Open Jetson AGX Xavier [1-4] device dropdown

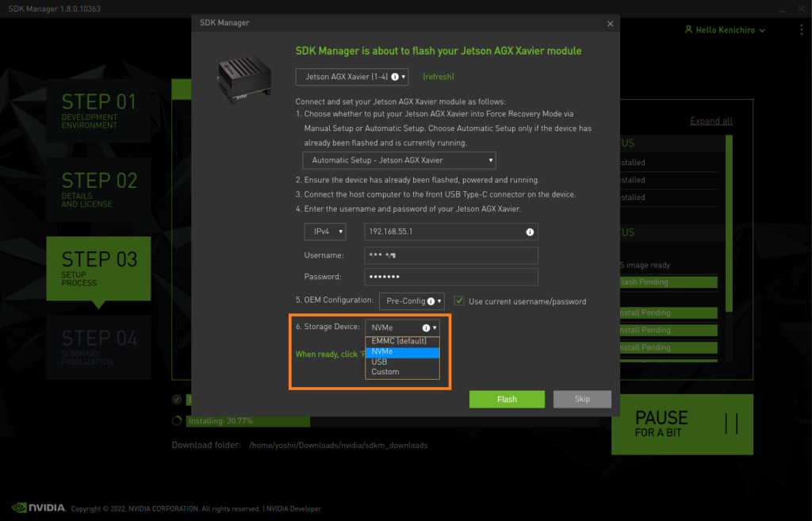pyautogui.click(x=351, y=77)
